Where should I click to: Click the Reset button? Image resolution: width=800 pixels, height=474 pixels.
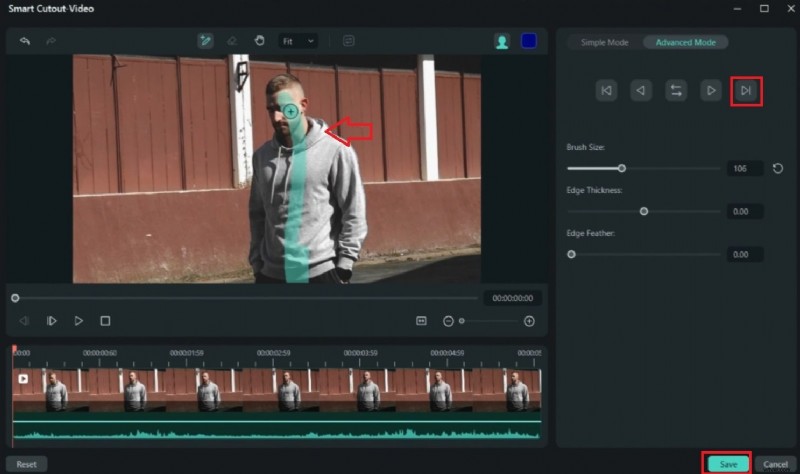[x=27, y=464]
